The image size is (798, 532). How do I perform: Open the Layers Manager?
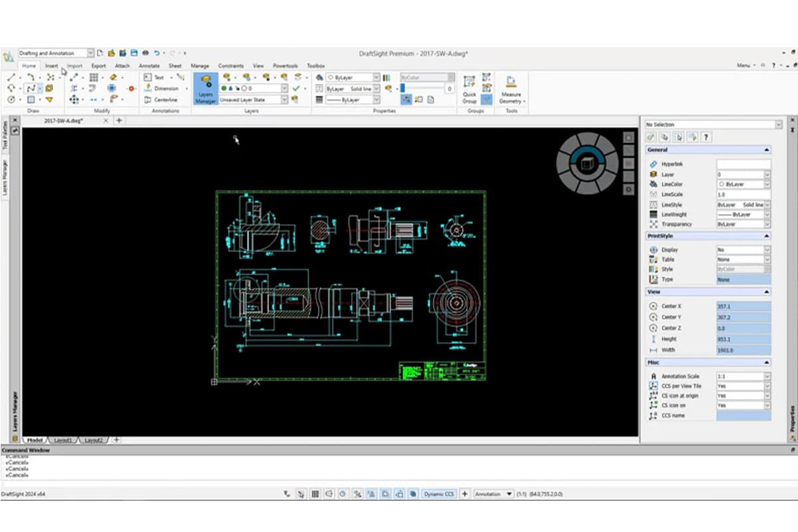(x=205, y=88)
